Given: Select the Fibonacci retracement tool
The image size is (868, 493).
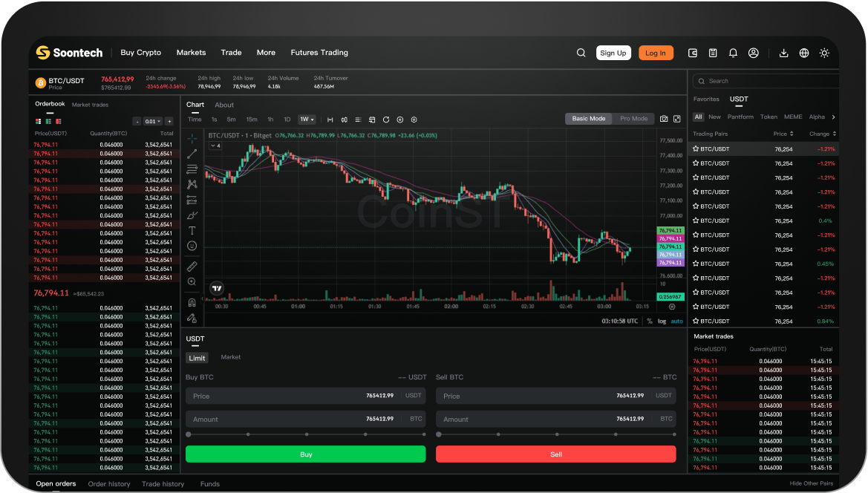Looking at the screenshot, I should 192,169.
